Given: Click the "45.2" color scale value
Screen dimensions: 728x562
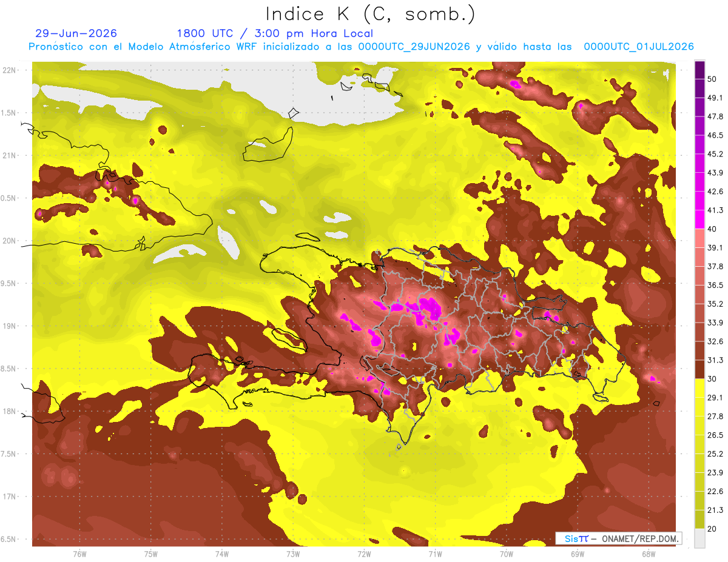Looking at the screenshot, I should pos(715,154).
